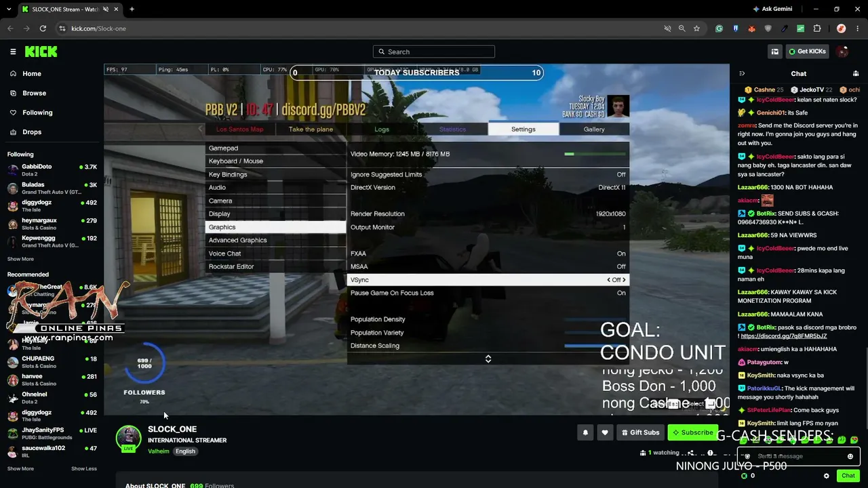The height and width of the screenshot is (488, 868).
Task: Change the Render Resolution setting
Action: click(x=488, y=214)
